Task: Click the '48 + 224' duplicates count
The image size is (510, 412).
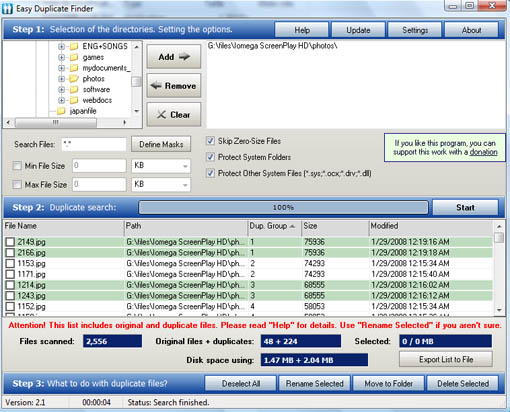Action: [301, 341]
